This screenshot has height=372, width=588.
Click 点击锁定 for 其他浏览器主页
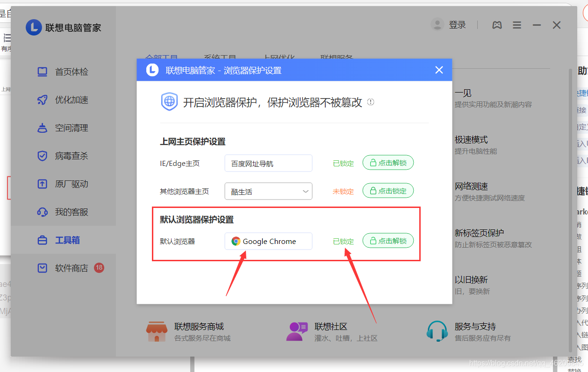click(x=388, y=191)
